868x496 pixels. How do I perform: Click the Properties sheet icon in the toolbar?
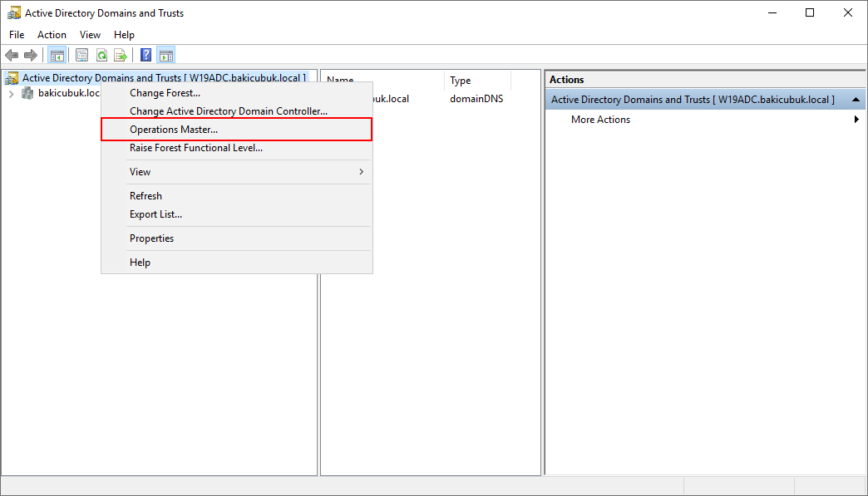[x=82, y=56]
